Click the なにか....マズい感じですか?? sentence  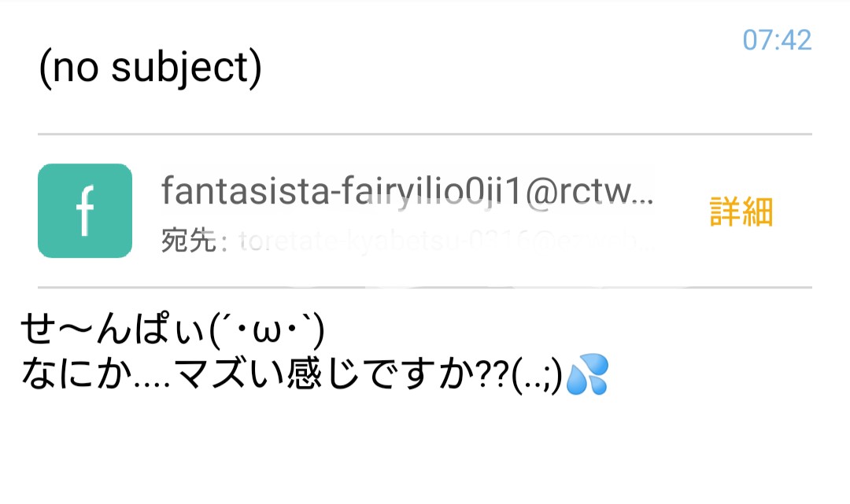click(265, 374)
